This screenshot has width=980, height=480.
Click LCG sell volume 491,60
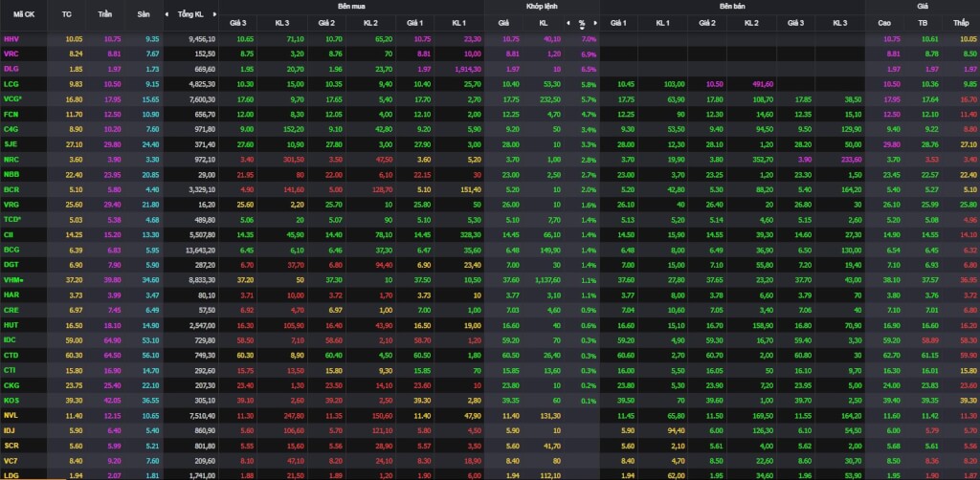pyautogui.click(x=763, y=83)
